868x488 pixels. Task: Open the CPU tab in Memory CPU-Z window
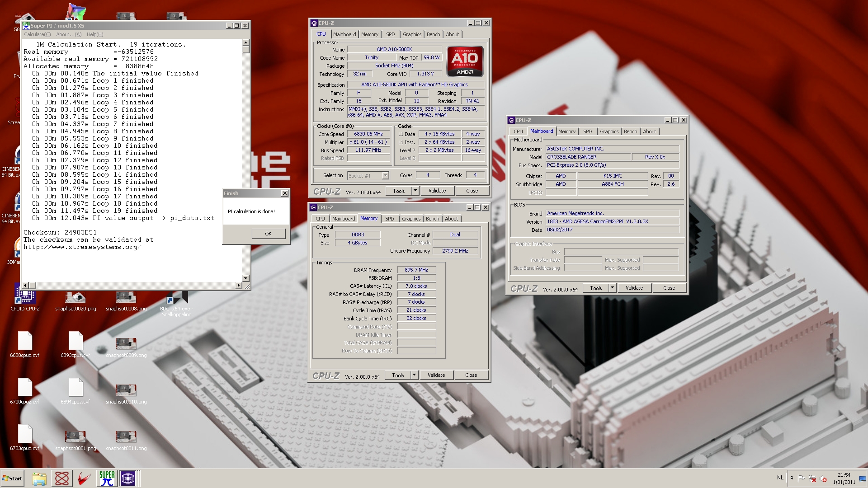(x=320, y=219)
